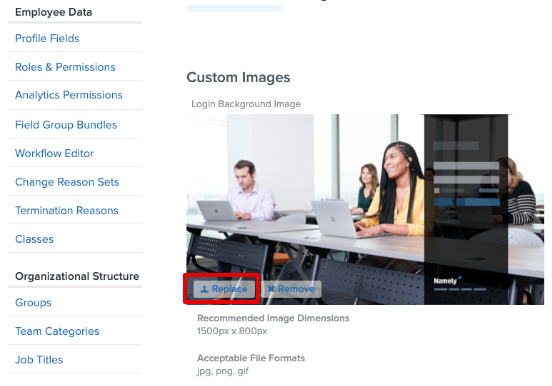The height and width of the screenshot is (386, 552).
Task: Click the upload icon on Replace
Action: 204,289
